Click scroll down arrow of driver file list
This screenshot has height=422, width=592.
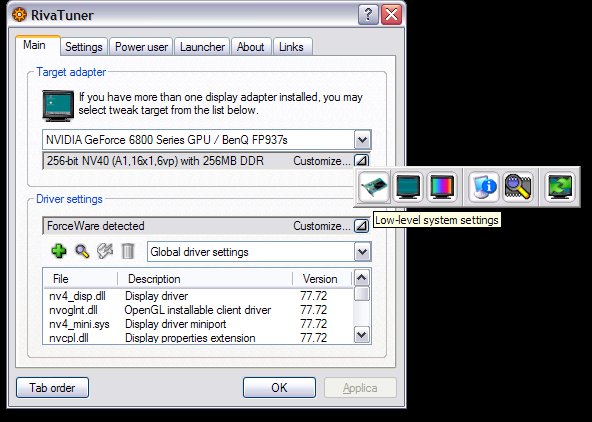[x=362, y=334]
